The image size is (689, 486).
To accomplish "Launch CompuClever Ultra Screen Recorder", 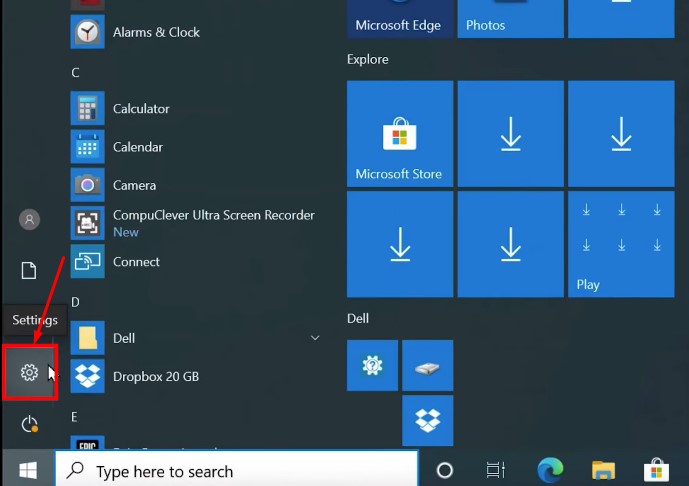I will (198, 223).
